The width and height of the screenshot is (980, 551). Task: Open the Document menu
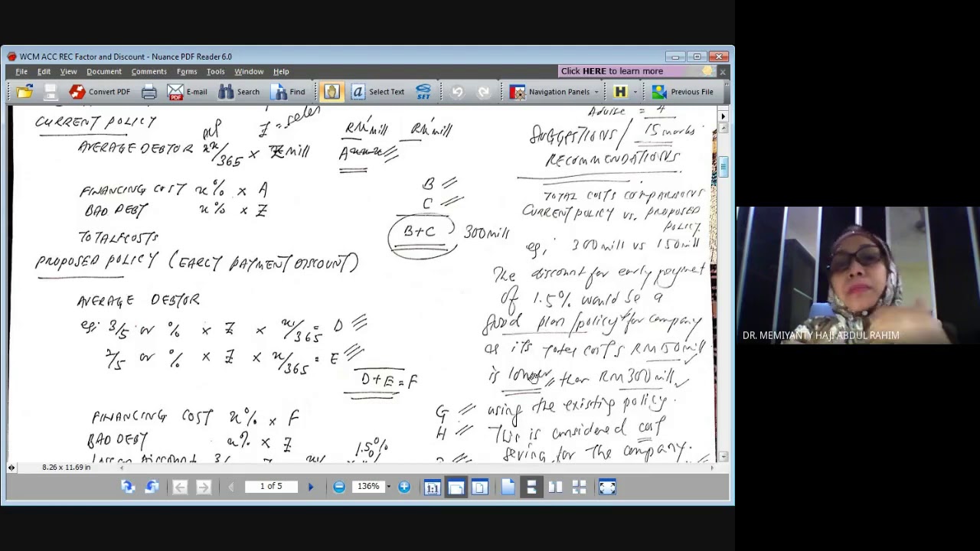[103, 71]
